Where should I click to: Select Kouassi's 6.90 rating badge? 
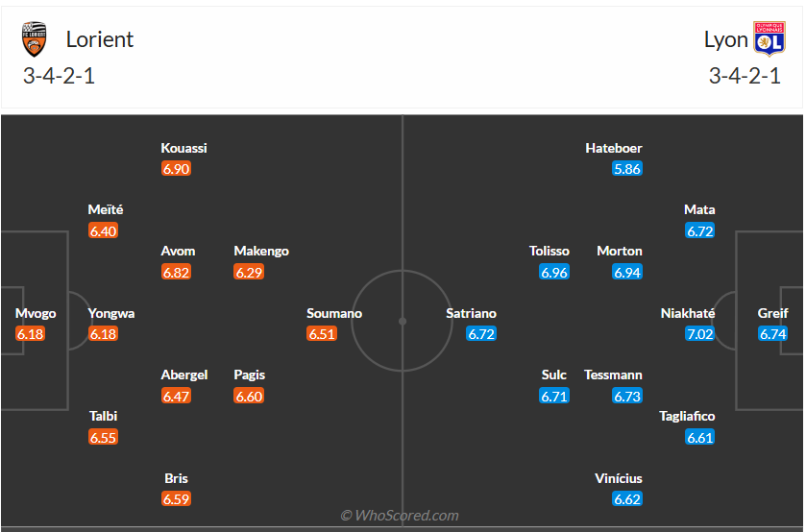tap(177, 169)
